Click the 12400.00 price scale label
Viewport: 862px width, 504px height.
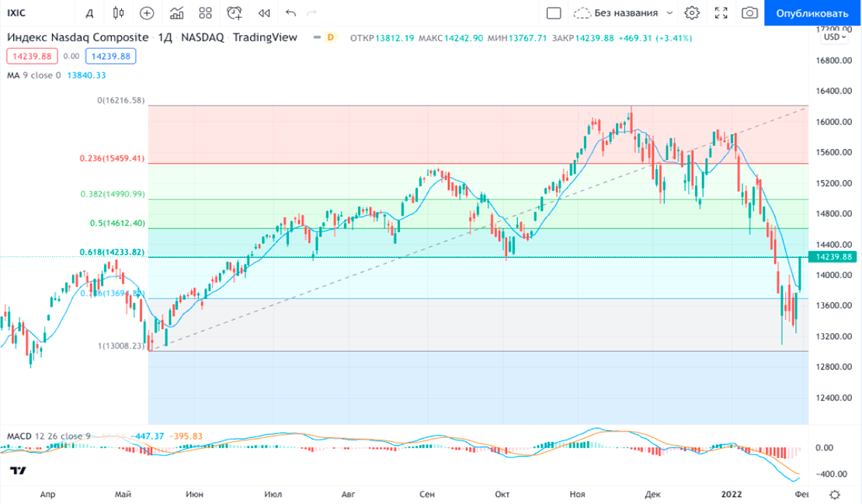[833, 398]
